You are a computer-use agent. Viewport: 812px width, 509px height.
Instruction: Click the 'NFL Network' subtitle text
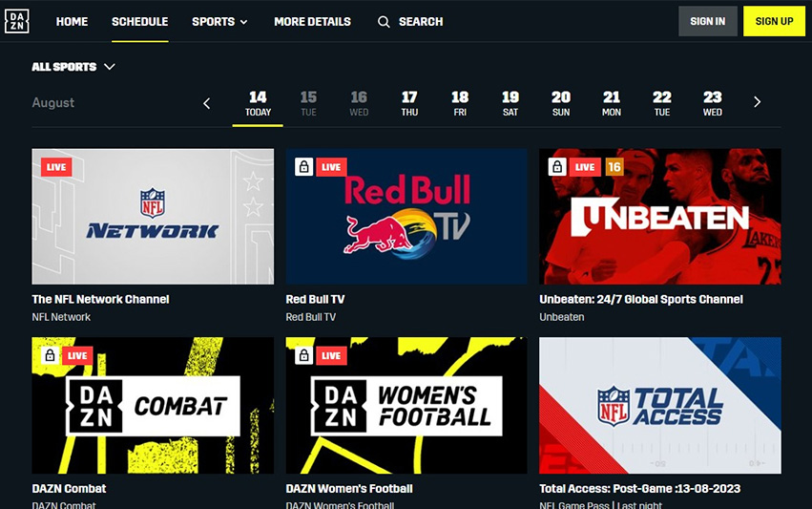click(x=61, y=317)
